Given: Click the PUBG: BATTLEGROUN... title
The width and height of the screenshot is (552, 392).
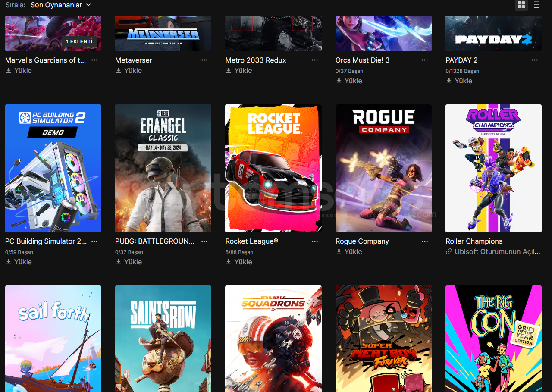Looking at the screenshot, I should pos(155,241).
